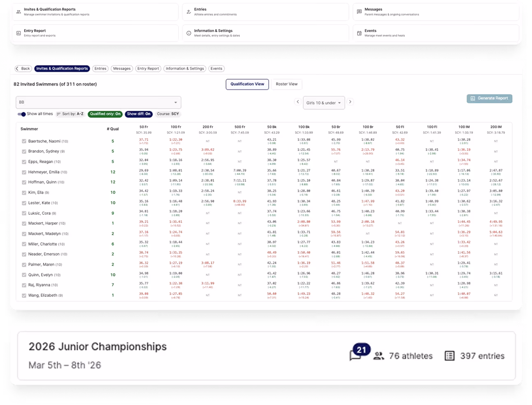The height and width of the screenshot is (405, 532).
Task: Uncheck the checkbox for Luksic, Cora
Action: 24,213
